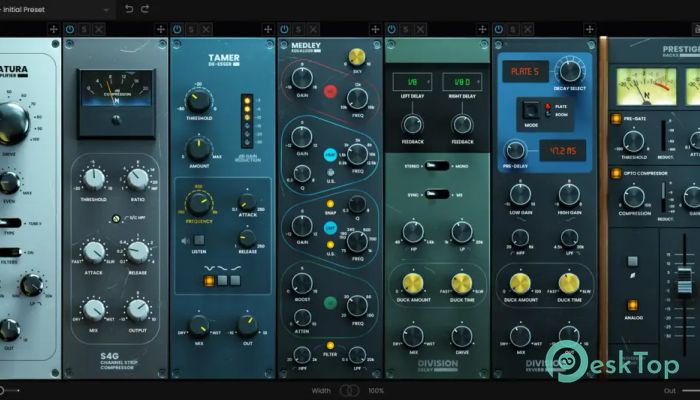Toggle power icon above Division Reverb module
Screen dimensions: 700x400
[500, 30]
